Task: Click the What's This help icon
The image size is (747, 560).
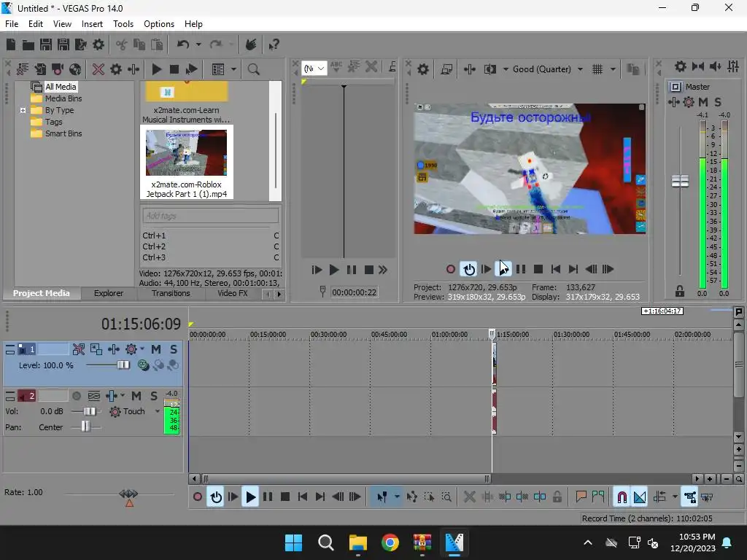Action: [274, 44]
